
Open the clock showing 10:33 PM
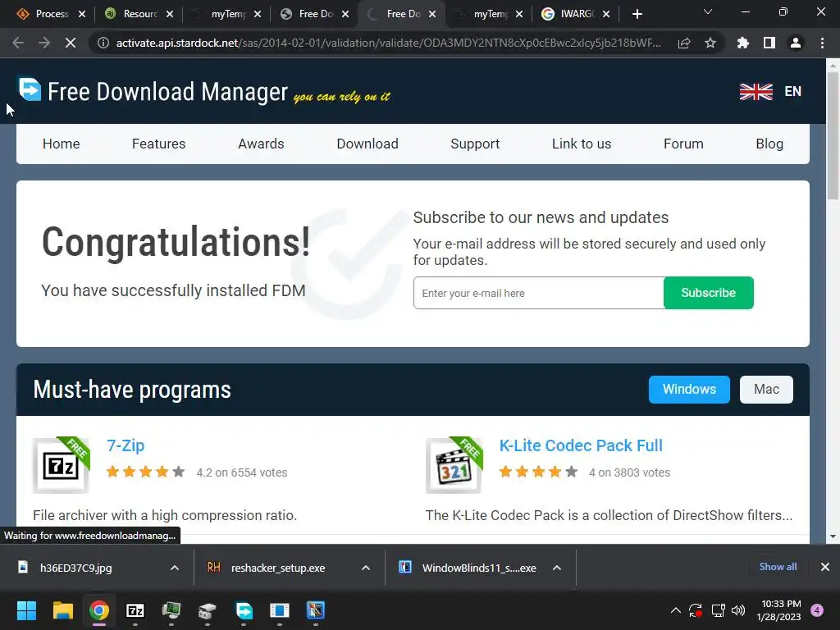click(x=779, y=610)
